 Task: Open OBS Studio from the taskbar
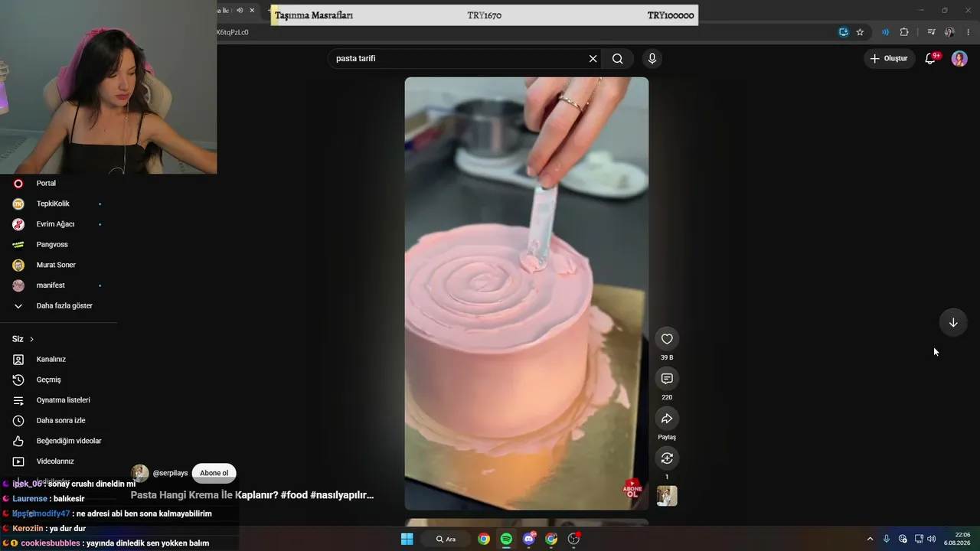574,540
